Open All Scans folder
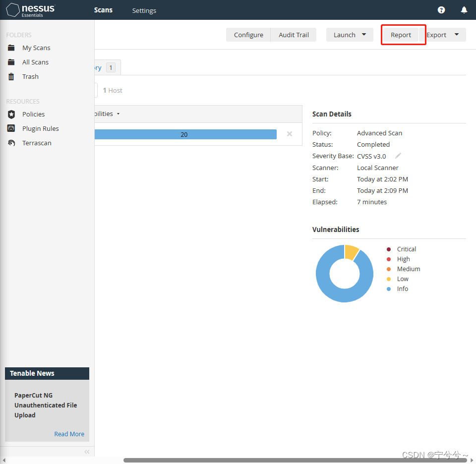Screen dimensions: 476x464 [35, 62]
